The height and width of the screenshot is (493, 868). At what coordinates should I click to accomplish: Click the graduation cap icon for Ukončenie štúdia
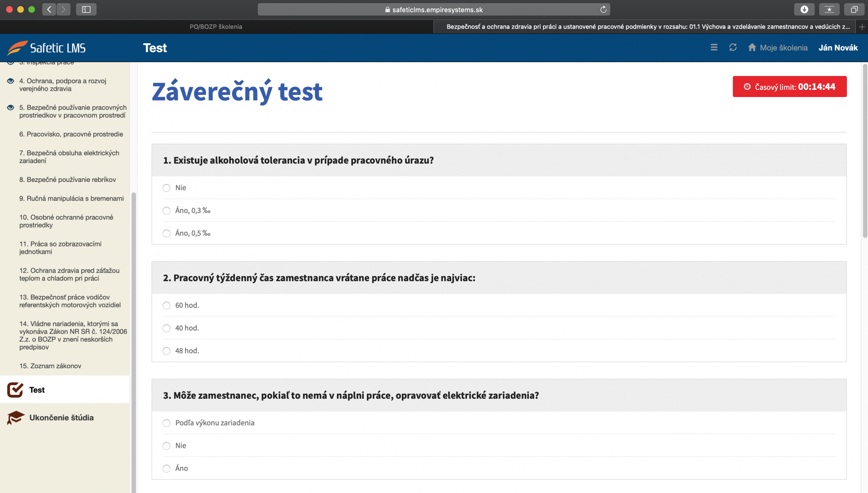[x=16, y=417]
